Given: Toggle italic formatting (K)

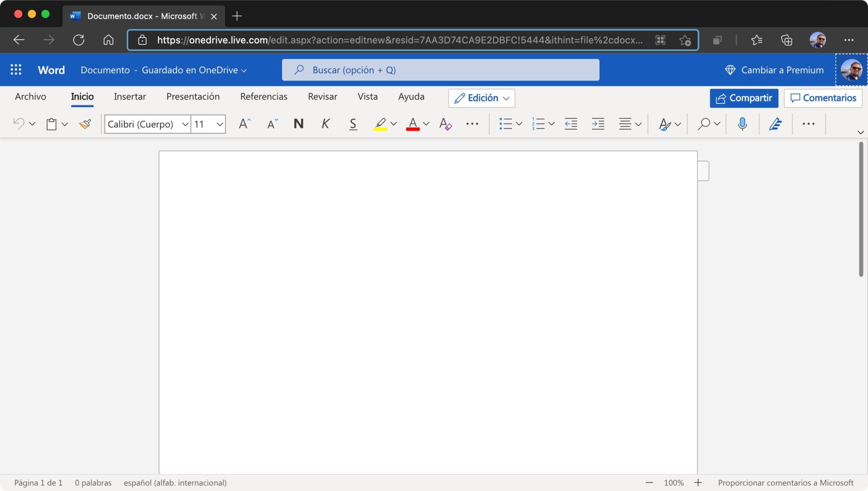Looking at the screenshot, I should 325,124.
